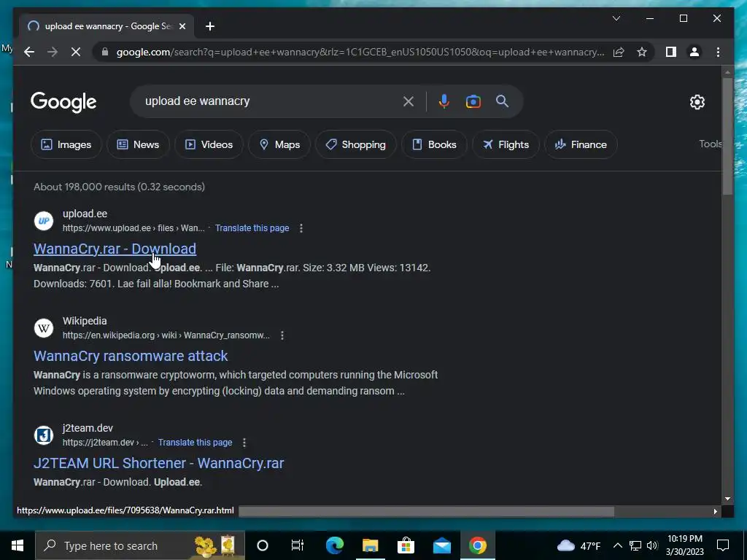Open more options for upload.ee result
The height and width of the screenshot is (560, 747).
pyautogui.click(x=301, y=228)
